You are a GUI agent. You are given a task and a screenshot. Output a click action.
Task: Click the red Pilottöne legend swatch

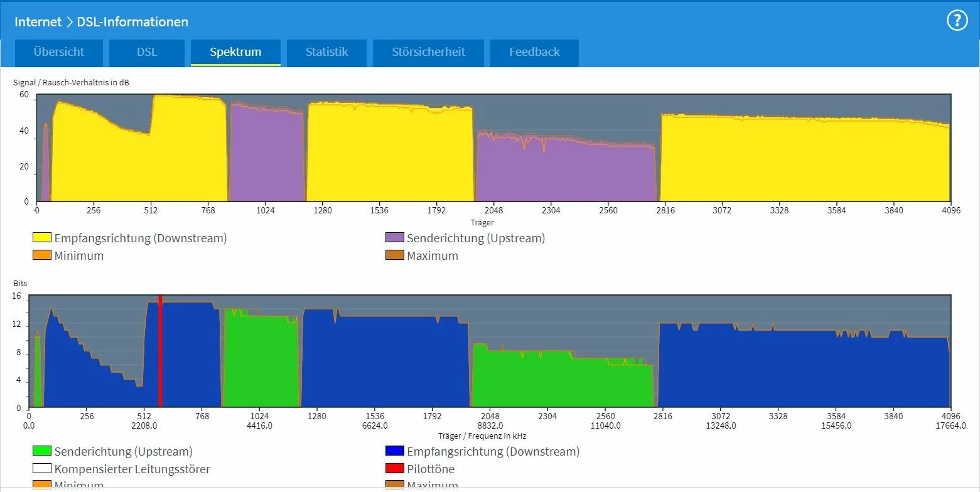coord(394,469)
